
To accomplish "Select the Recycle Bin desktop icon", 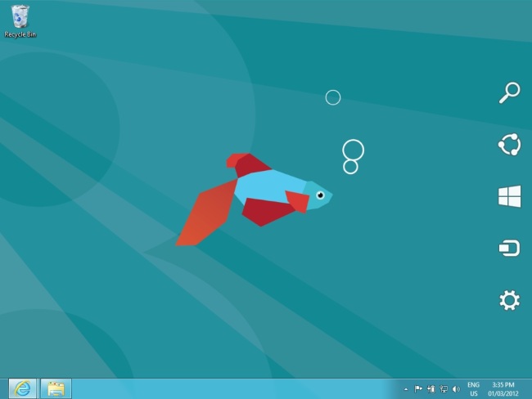I will 20,21.
